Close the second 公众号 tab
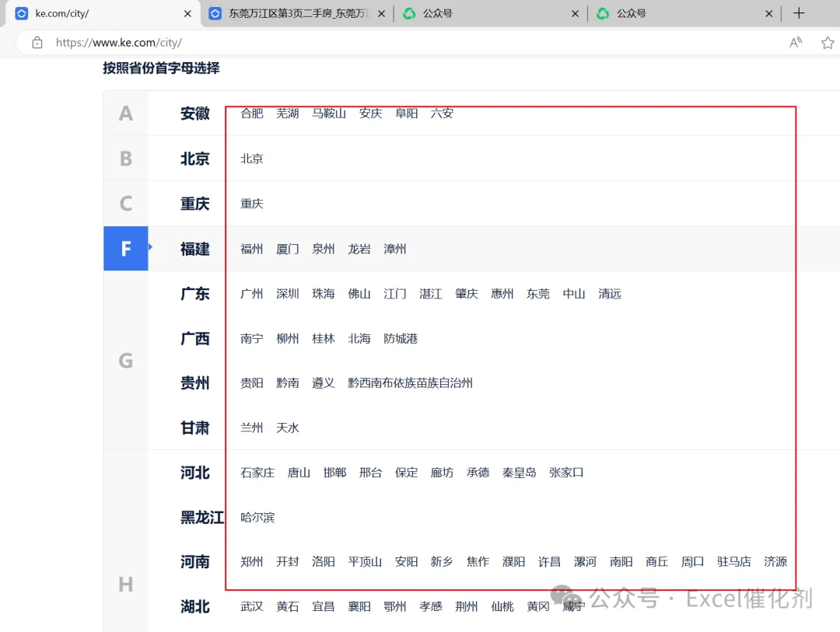 [x=768, y=14]
